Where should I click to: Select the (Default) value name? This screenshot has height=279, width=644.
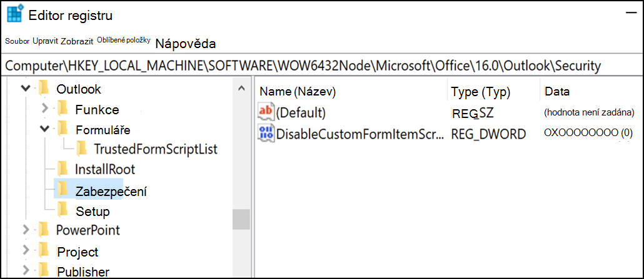point(301,113)
